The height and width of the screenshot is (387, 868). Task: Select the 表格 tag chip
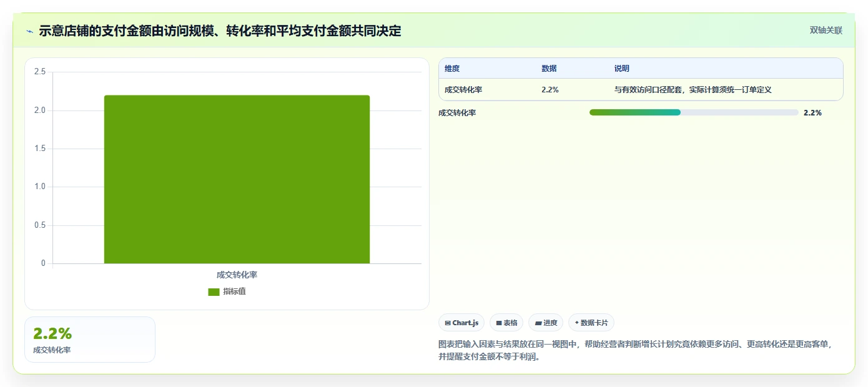(x=506, y=323)
